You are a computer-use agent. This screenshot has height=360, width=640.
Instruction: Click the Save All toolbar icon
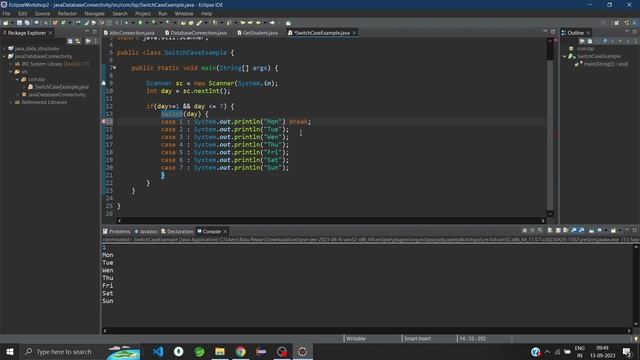pos(27,22)
